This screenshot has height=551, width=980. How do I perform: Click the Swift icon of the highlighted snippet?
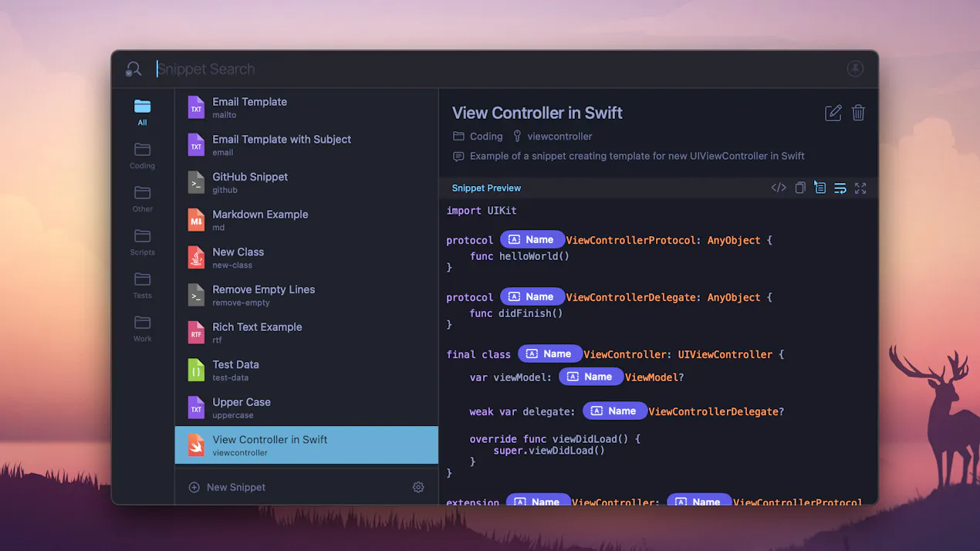[196, 445]
